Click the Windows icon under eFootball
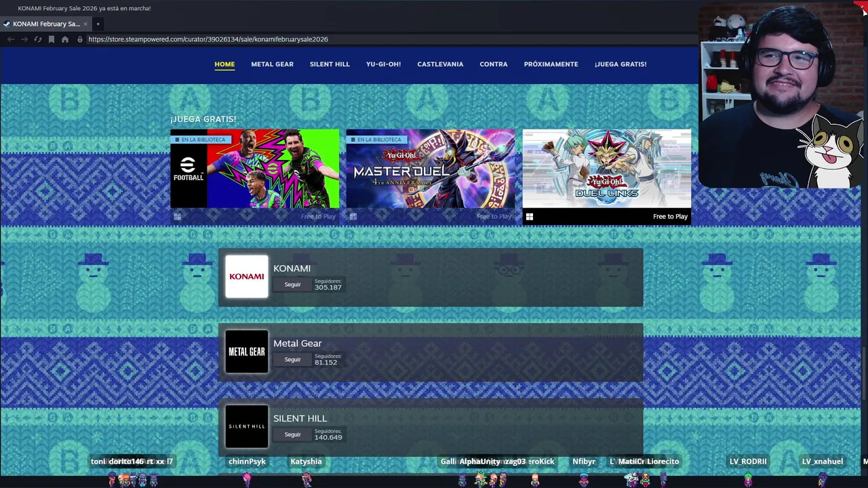868x488 pixels. pos(177,217)
